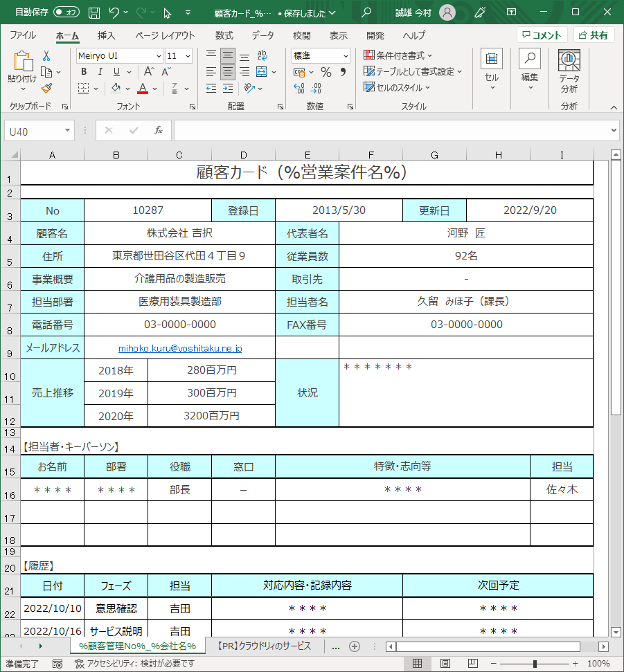Expand the Name Box dropdown arrow

(67, 131)
